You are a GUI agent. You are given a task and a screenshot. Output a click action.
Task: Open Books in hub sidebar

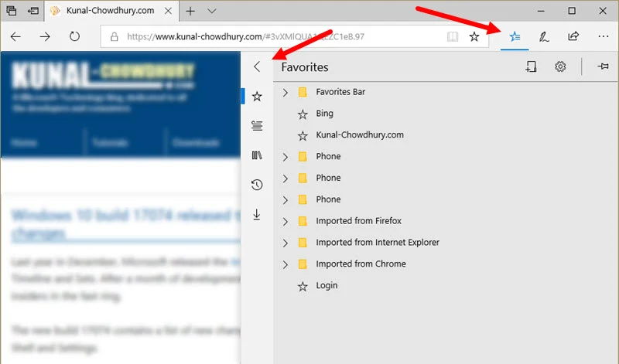(257, 155)
